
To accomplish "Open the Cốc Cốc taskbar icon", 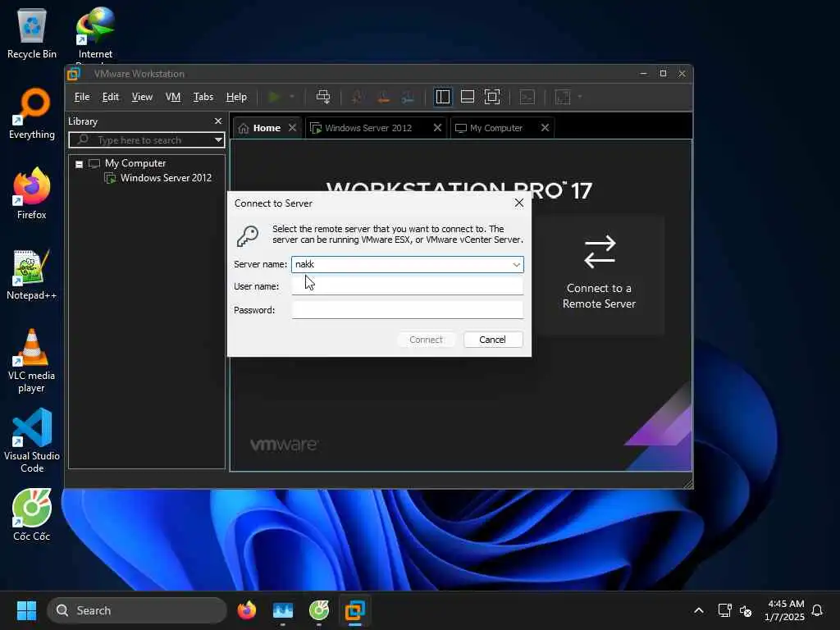I will [319, 610].
